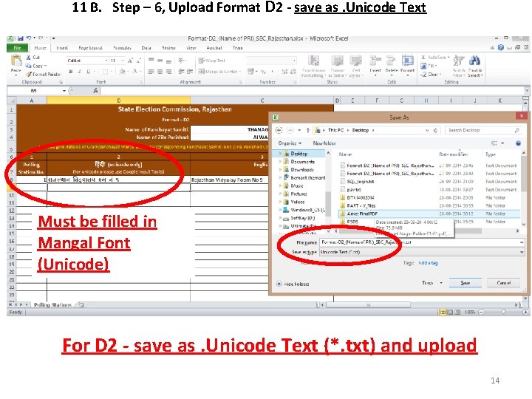Screen dimensions: 532x399
Task: Select the SQL_login.txt file row
Action: (x=429, y=182)
